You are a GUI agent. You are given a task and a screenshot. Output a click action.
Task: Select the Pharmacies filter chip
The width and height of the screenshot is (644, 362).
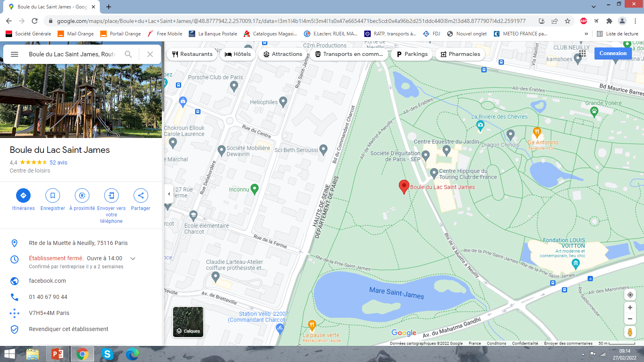click(460, 54)
